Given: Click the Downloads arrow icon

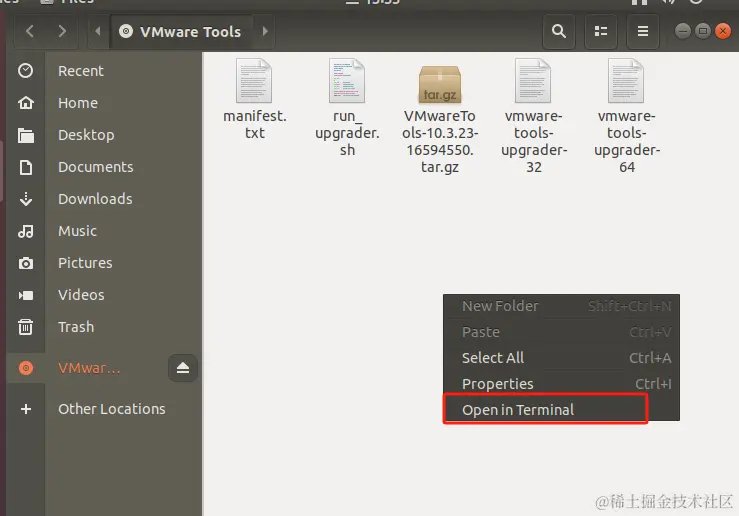Looking at the screenshot, I should click(x=25, y=199).
